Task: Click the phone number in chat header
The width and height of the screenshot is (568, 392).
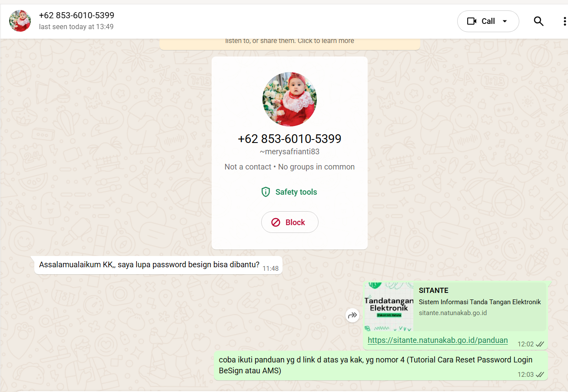Action: [76, 16]
